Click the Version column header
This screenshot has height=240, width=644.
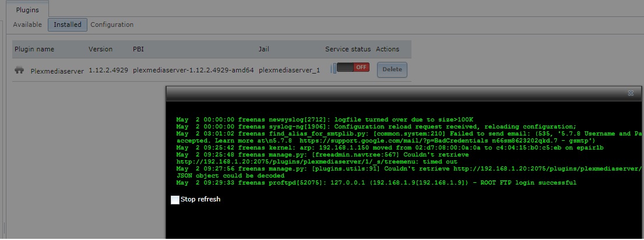100,49
